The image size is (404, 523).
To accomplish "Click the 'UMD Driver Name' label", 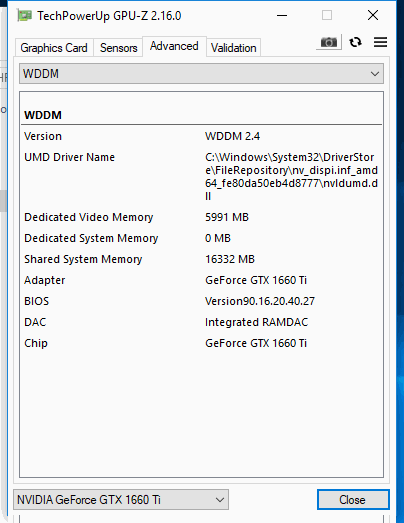I will tap(69, 157).
